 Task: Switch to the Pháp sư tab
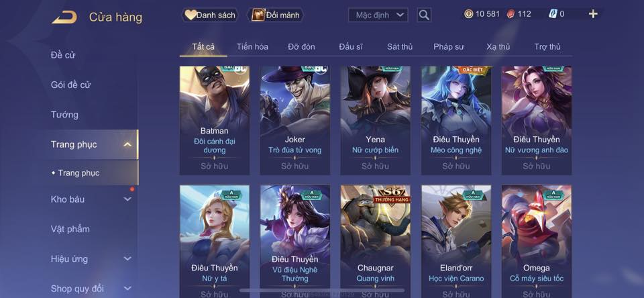[449, 47]
